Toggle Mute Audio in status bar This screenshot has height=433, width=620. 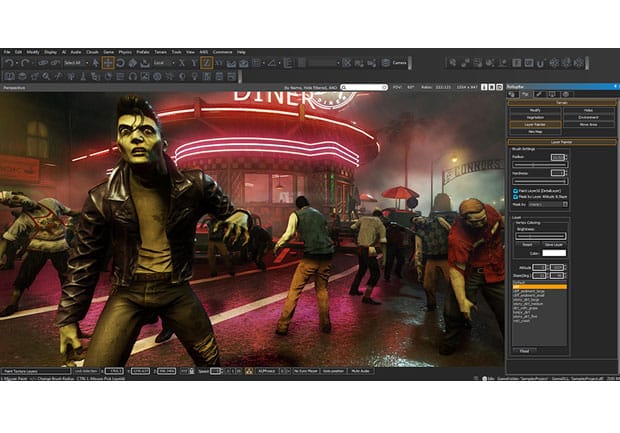coord(360,371)
